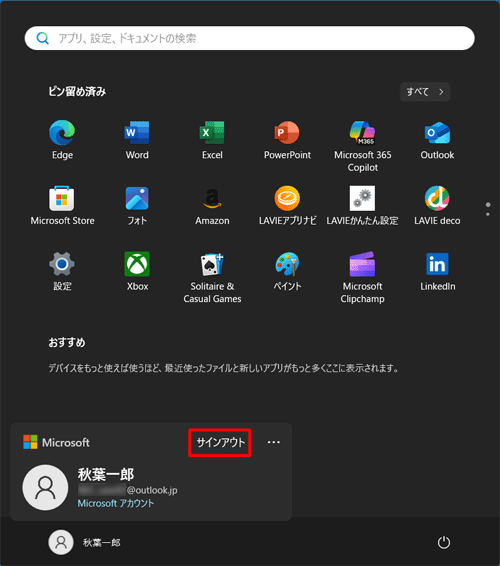This screenshot has width=500, height=566.
Task: Click the Microsoft logo in account card
Action: point(30,442)
